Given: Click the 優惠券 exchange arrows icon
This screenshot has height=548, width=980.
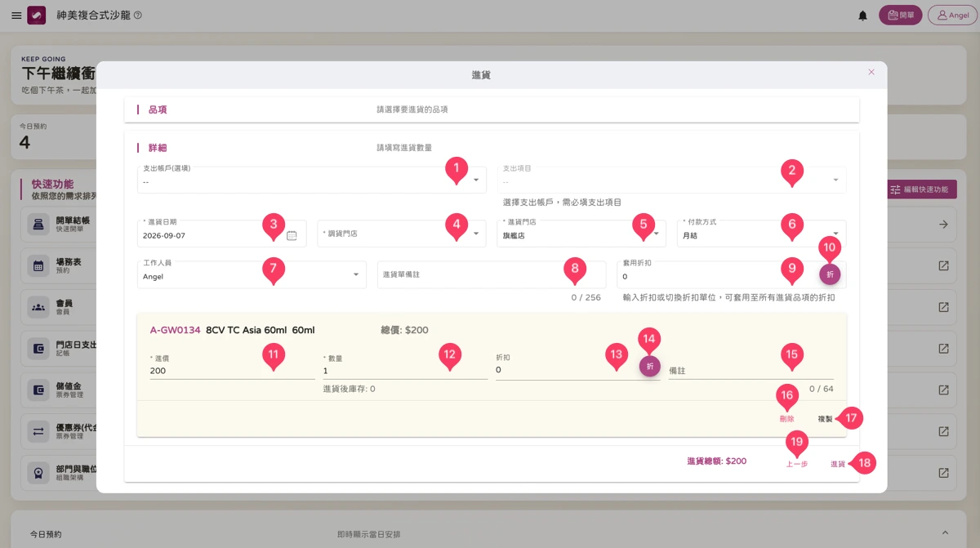Looking at the screenshot, I should [x=38, y=431].
